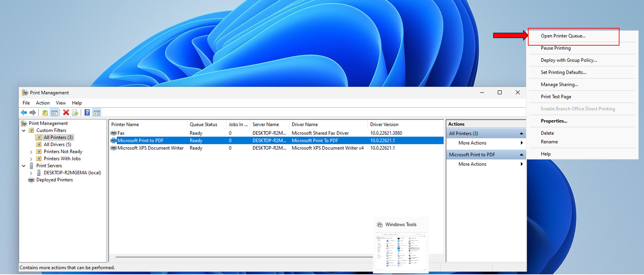This screenshot has height=275, width=644.
Task: Open Help via blue question mark icon
Action: pos(87,113)
